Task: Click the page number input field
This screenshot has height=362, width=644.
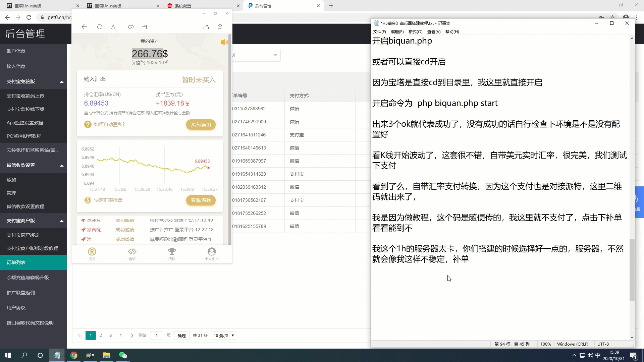Action: coord(157,336)
